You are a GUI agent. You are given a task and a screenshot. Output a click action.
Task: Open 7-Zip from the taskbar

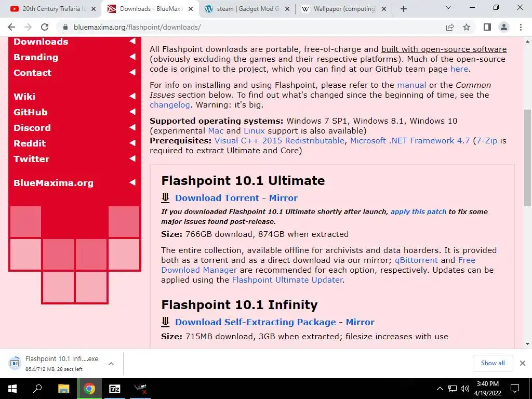tap(115, 389)
